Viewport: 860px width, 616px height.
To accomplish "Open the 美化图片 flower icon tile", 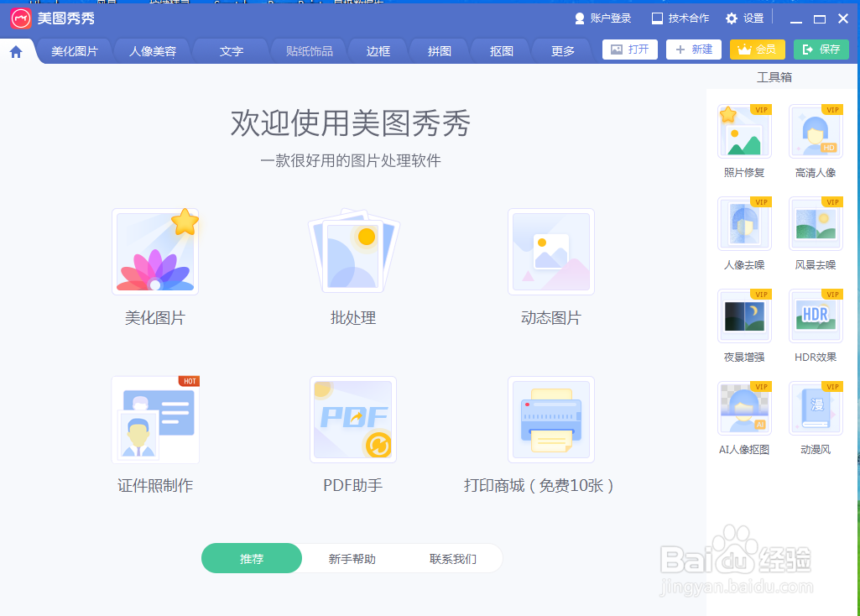I will coord(155,252).
